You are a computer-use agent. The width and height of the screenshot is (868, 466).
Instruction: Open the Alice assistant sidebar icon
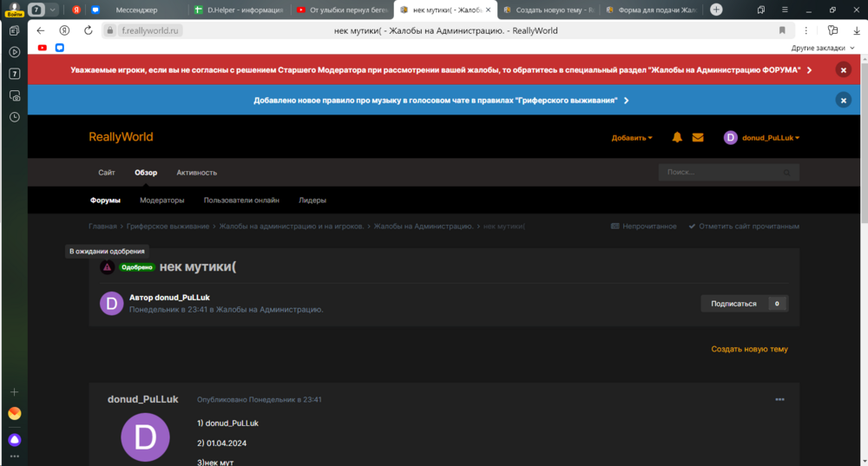point(15,440)
